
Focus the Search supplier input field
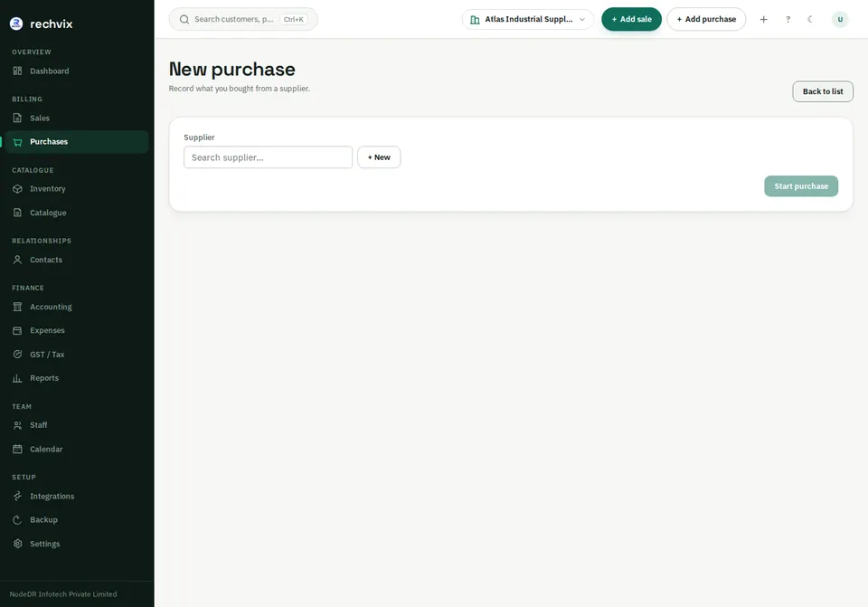pyautogui.click(x=268, y=157)
